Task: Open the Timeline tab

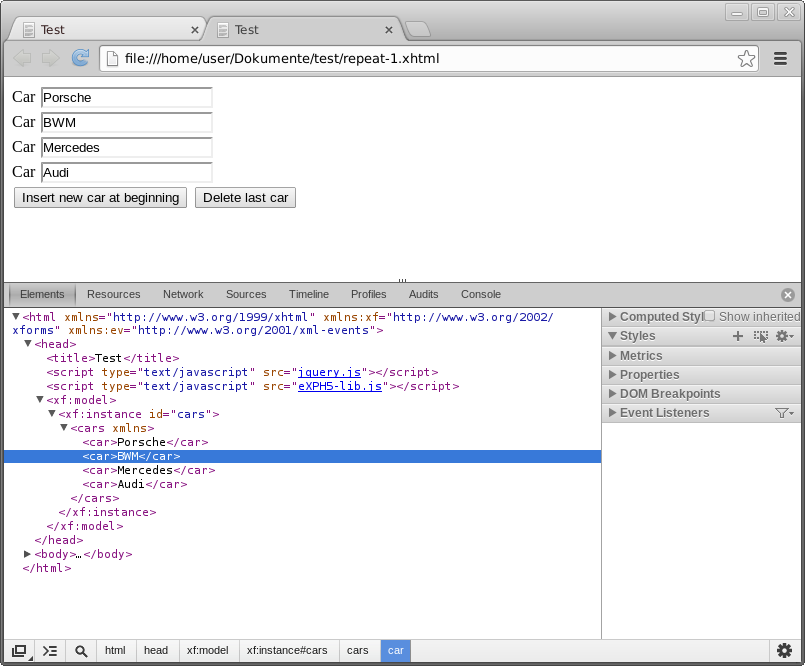Action: pos(309,294)
